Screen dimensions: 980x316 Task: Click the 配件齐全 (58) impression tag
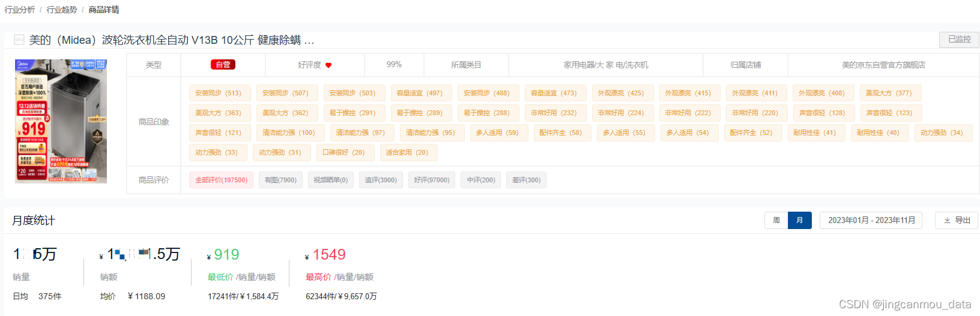[562, 133]
